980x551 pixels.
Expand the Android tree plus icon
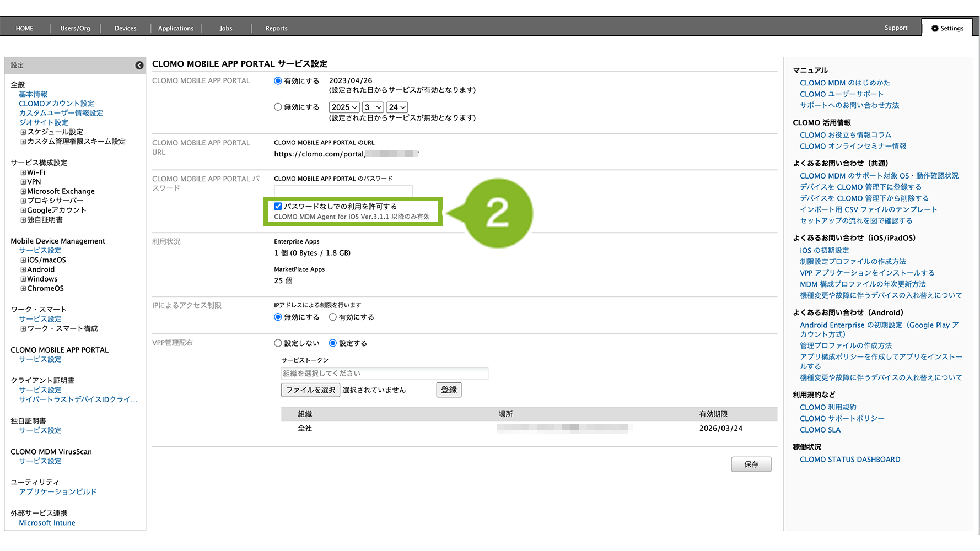[x=24, y=270]
